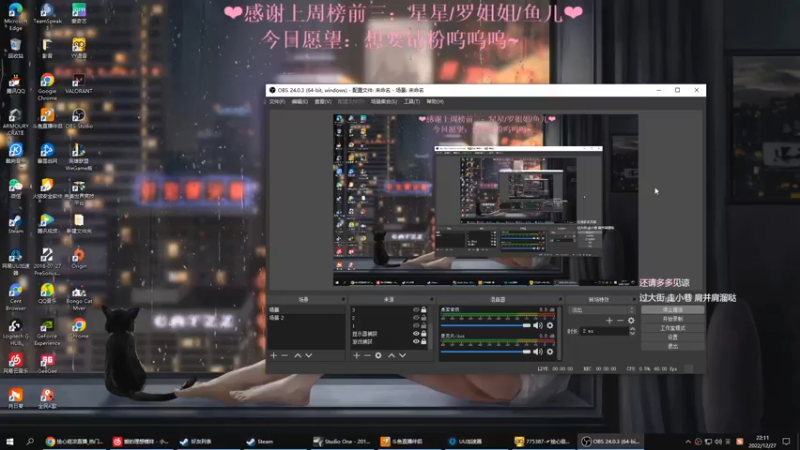Image resolution: width=800 pixels, height=450 pixels.
Task: Enable 工作室模式 studio mode
Action: (672, 328)
